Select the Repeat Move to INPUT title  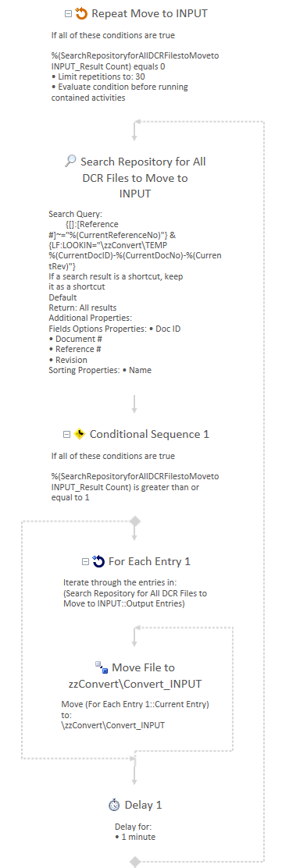point(149,13)
